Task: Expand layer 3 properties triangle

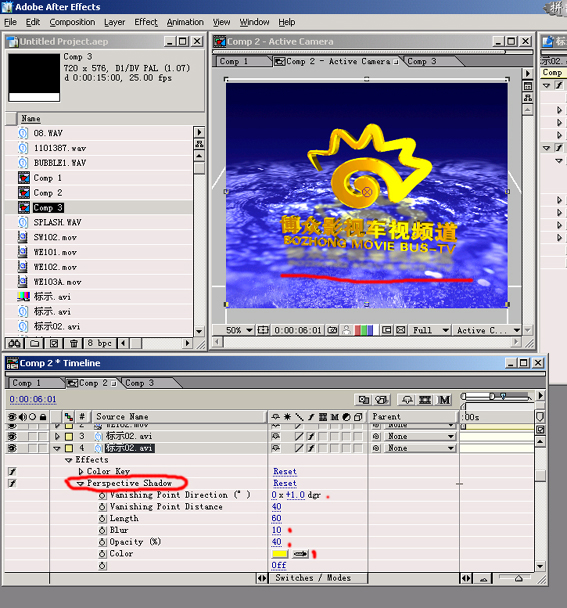Action: click(x=57, y=437)
